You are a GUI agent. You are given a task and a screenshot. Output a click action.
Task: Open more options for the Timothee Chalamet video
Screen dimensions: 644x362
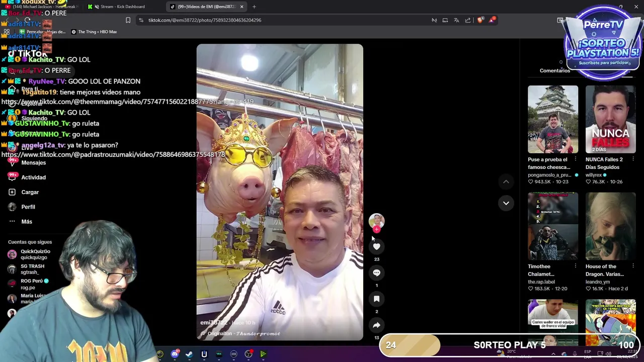[576, 266]
